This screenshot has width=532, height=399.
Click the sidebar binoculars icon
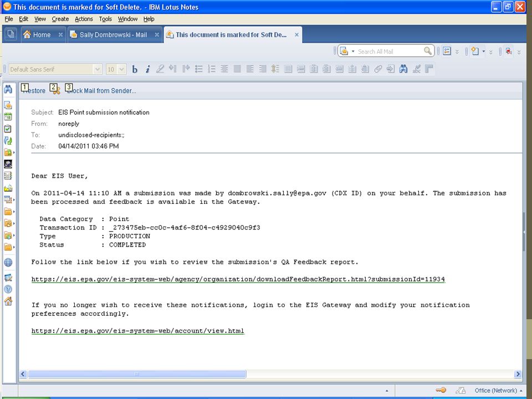click(x=8, y=89)
